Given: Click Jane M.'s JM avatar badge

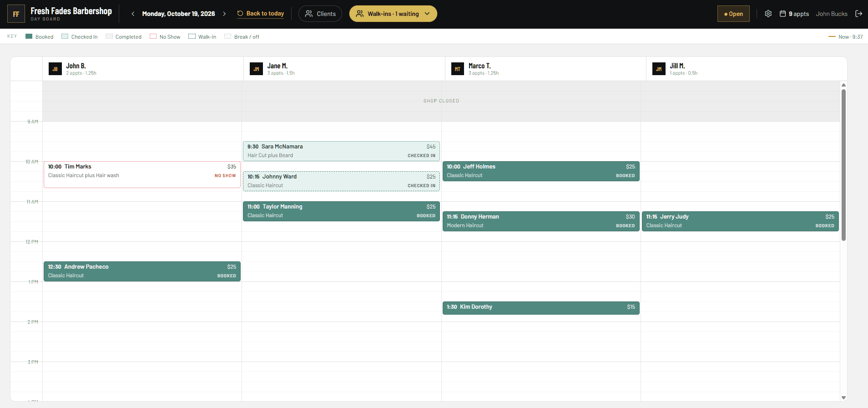Looking at the screenshot, I should pyautogui.click(x=256, y=69).
